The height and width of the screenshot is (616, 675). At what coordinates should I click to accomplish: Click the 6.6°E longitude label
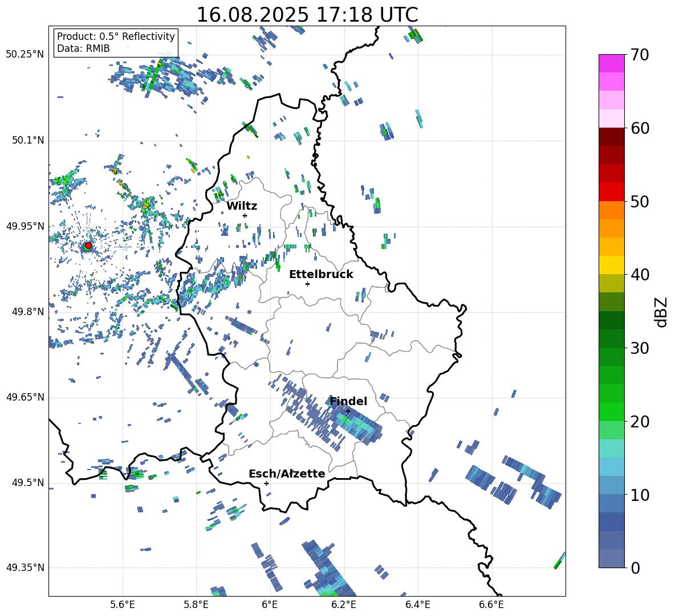(x=491, y=605)
